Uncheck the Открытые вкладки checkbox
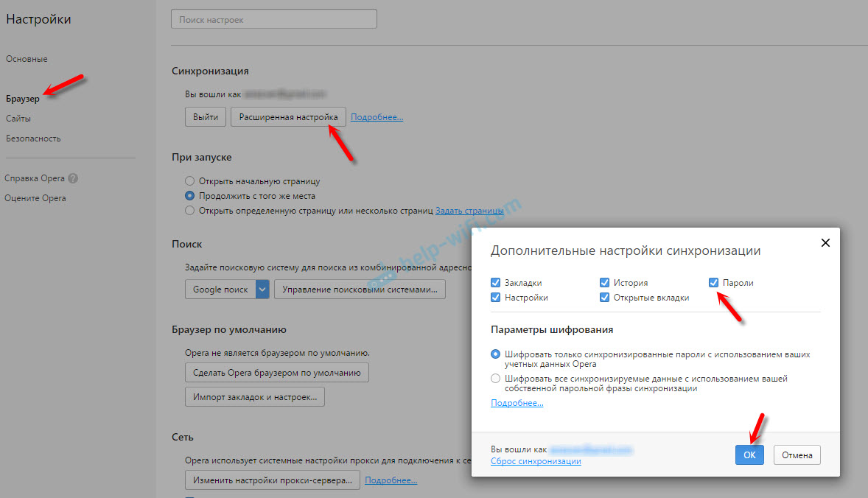868x498 pixels. point(605,298)
